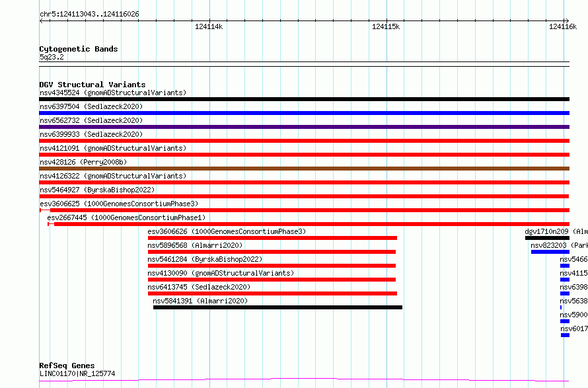Open the Cytogenetic Bands track title
The image size is (588, 388).
79,49
